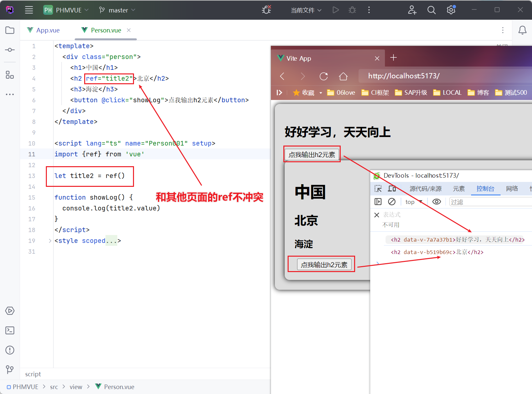The image size is (532, 394).
Task: Select the Vite App browser tab
Action: point(328,58)
